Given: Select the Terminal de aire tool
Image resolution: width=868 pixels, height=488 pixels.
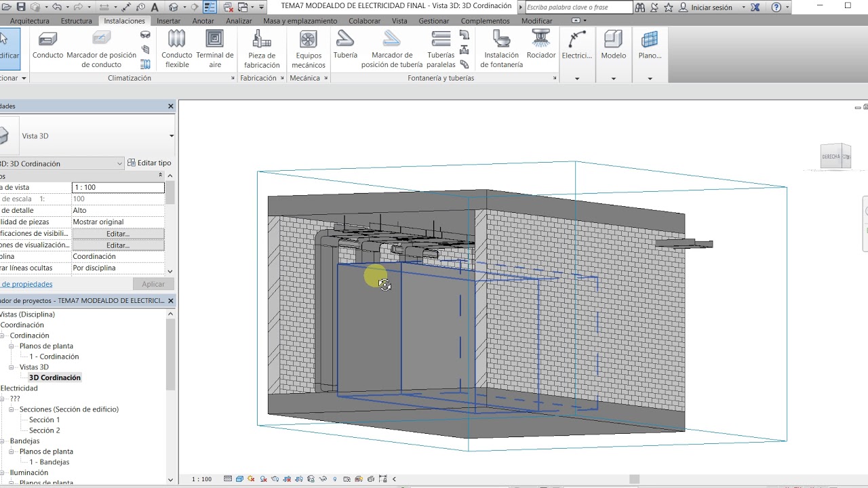Looking at the screenshot, I should 214,49.
